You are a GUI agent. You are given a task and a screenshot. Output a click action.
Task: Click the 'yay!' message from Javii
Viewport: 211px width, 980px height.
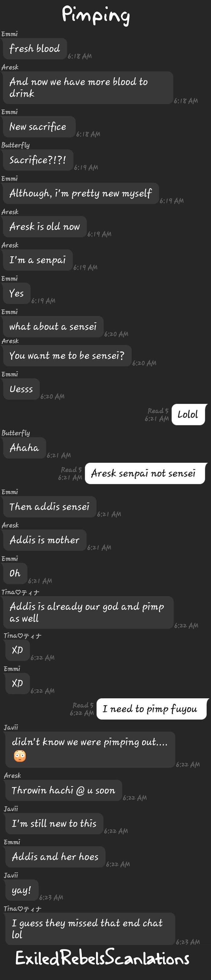point(22,890)
